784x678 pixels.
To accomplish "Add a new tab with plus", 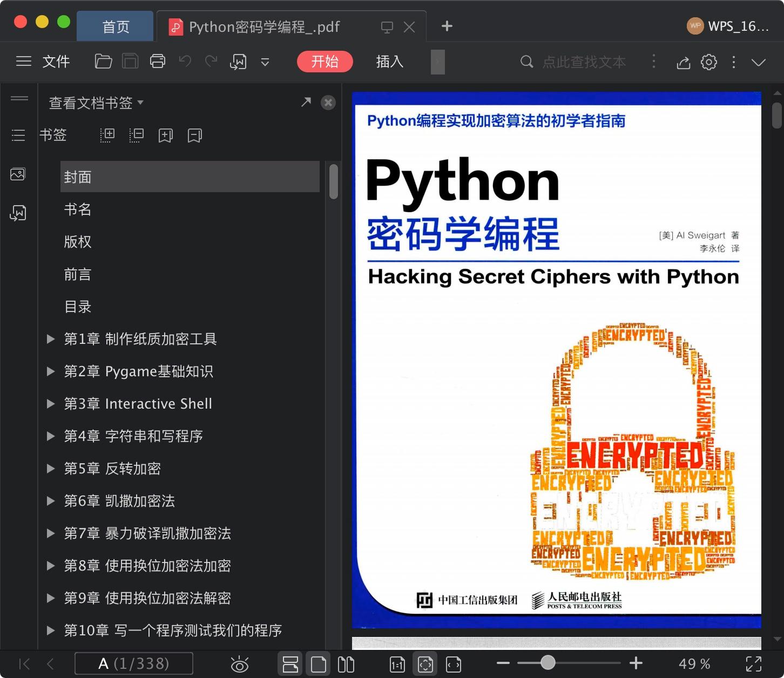I will click(x=447, y=26).
